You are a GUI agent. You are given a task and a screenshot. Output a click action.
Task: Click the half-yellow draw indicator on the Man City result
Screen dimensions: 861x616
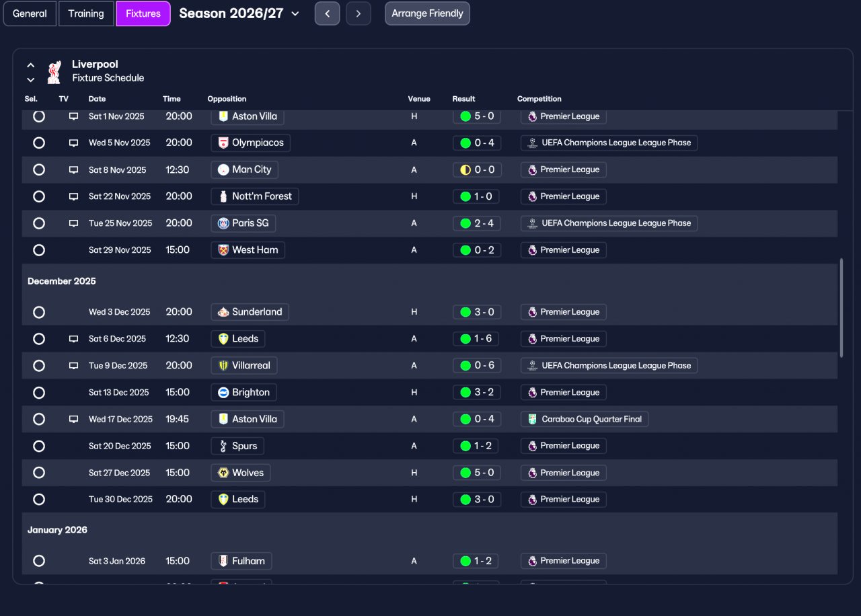pyautogui.click(x=465, y=169)
